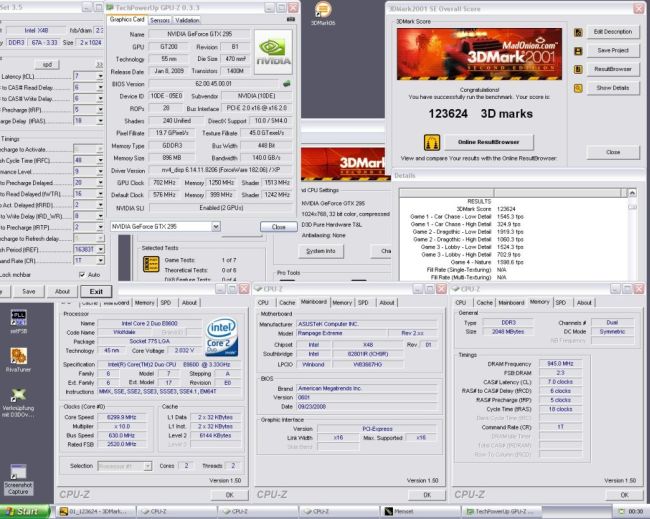Click the Intel Core 2 Duo logo in CPU-Z
Image resolution: width=650 pixels, height=519 pixels.
click(222, 337)
